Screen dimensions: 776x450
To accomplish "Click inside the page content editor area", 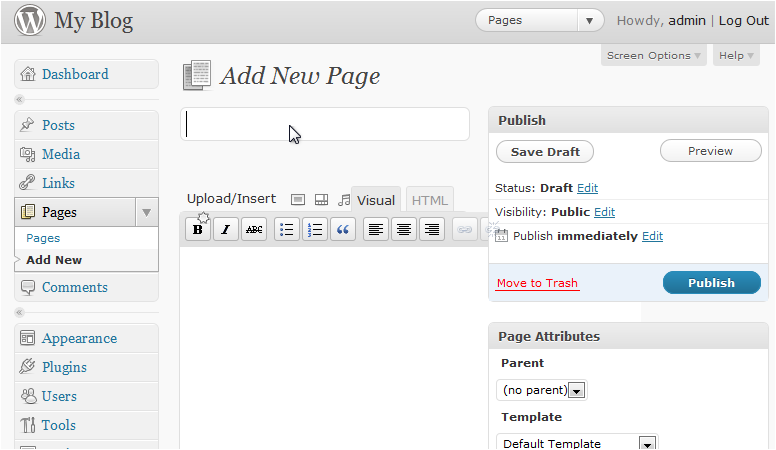I will click(334, 347).
